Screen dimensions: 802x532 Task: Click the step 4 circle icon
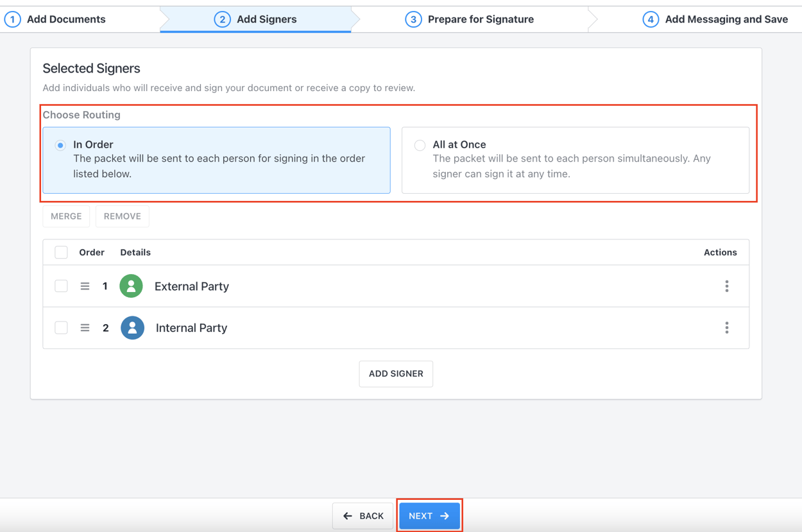651,19
